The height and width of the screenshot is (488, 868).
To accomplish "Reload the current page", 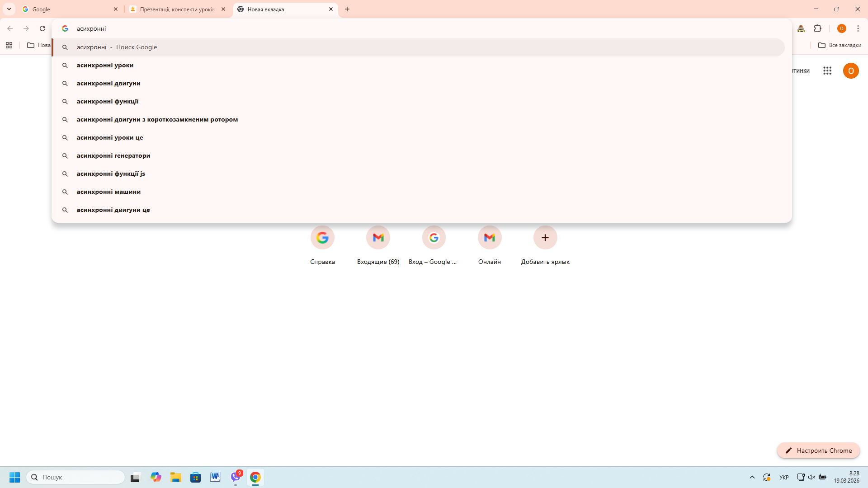I will click(42, 28).
